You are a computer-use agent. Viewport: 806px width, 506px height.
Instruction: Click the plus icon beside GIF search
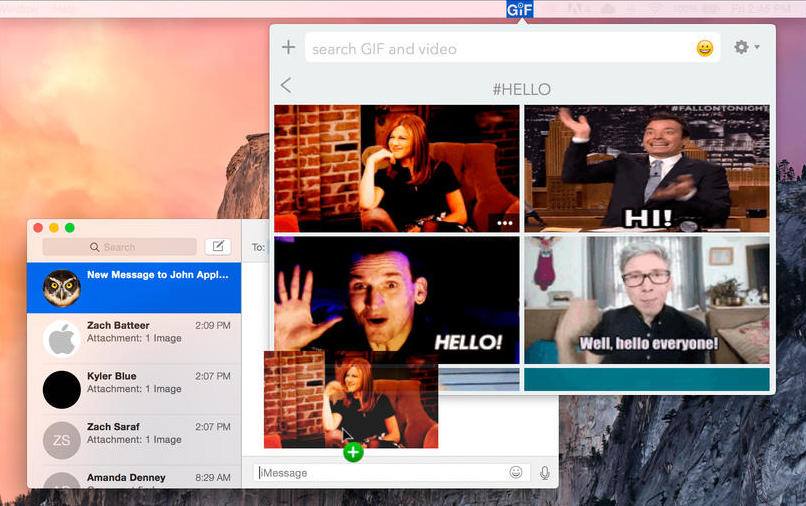[288, 47]
